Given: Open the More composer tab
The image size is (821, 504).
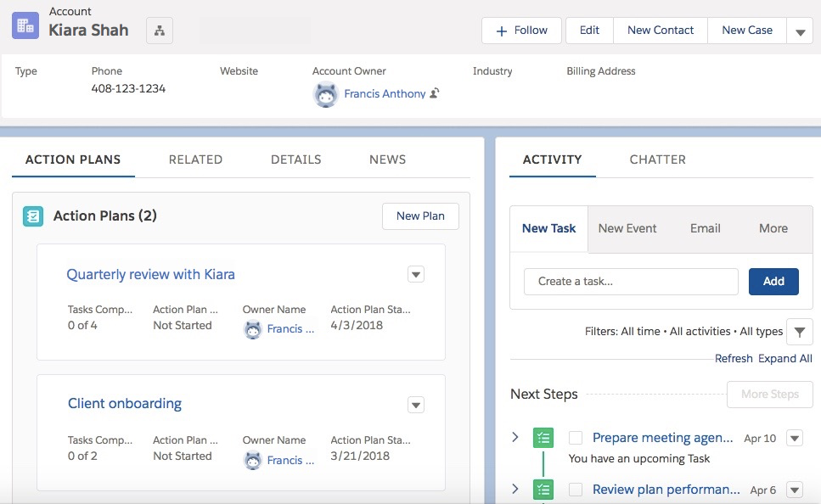Looking at the screenshot, I should [x=773, y=229].
